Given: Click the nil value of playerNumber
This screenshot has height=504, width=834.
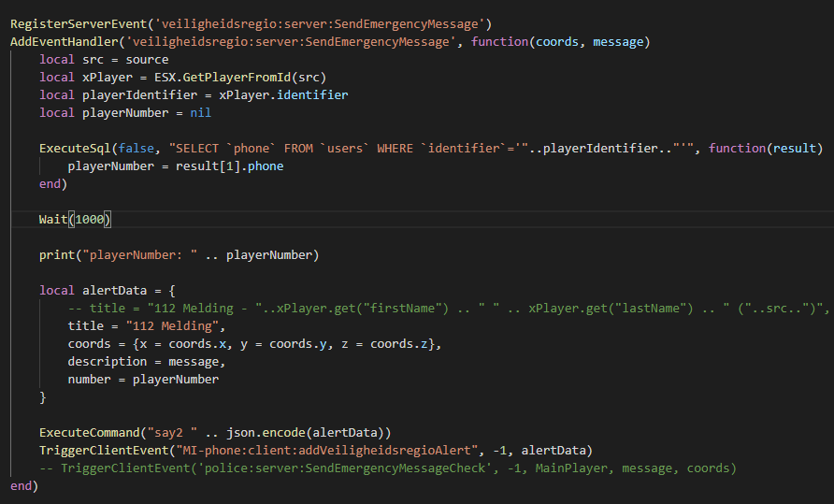Looking at the screenshot, I should (200, 112).
